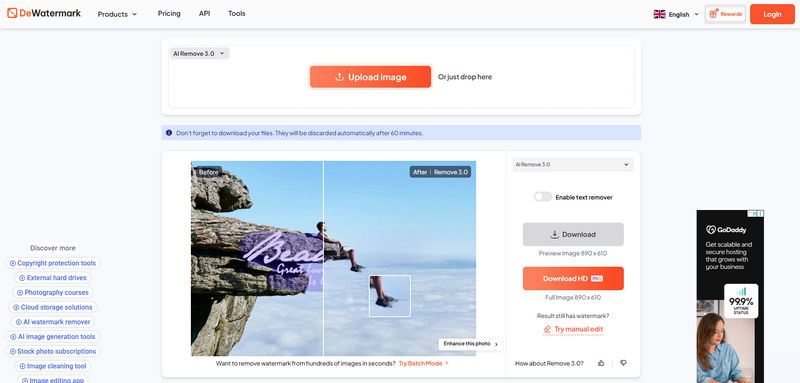Image resolution: width=800 pixels, height=383 pixels.
Task: Expand the English language dropdown
Action: pyautogui.click(x=677, y=14)
